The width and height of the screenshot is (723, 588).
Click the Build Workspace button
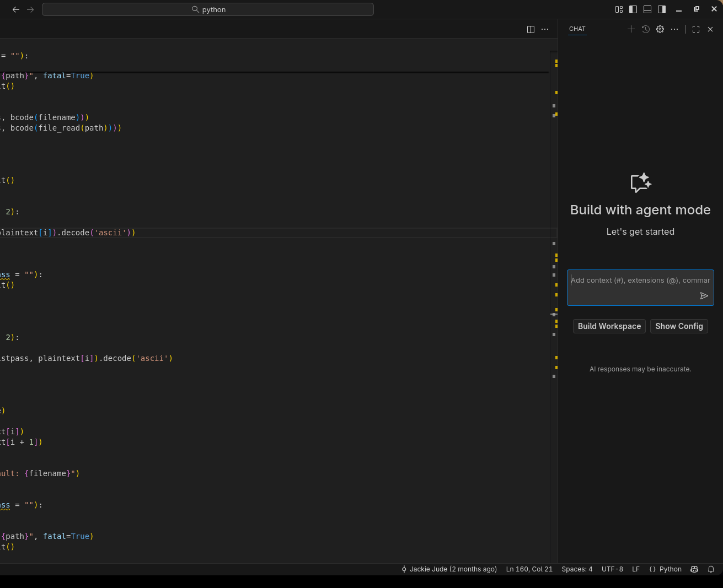click(609, 326)
